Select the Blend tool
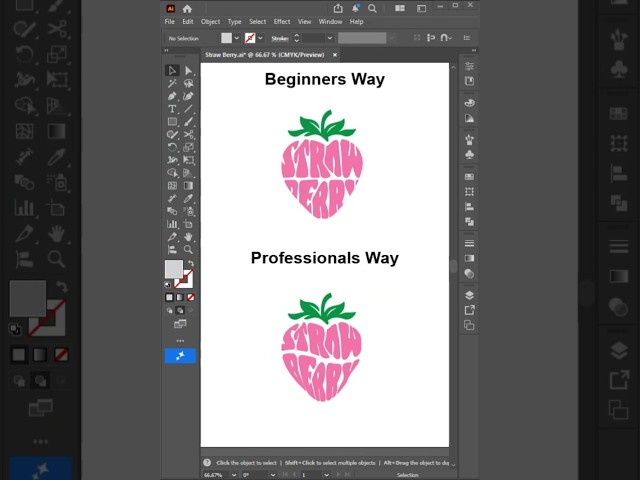This screenshot has width=640, height=480. [172, 211]
